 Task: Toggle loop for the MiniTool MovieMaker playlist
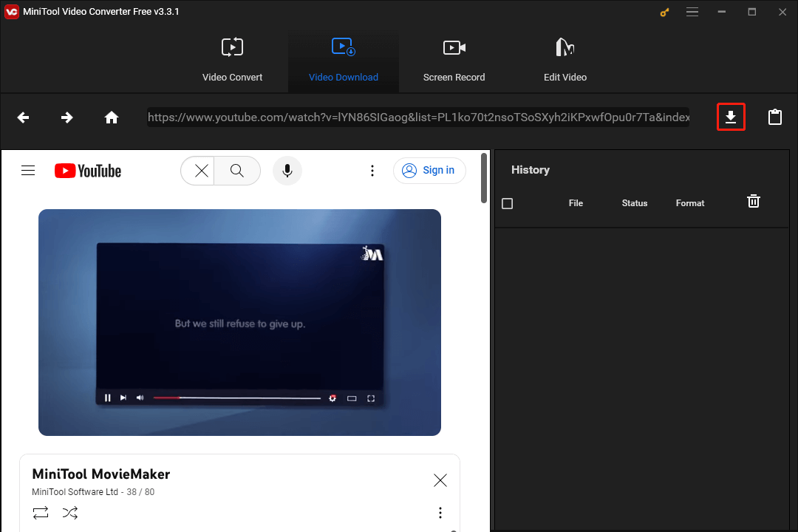[x=40, y=512]
